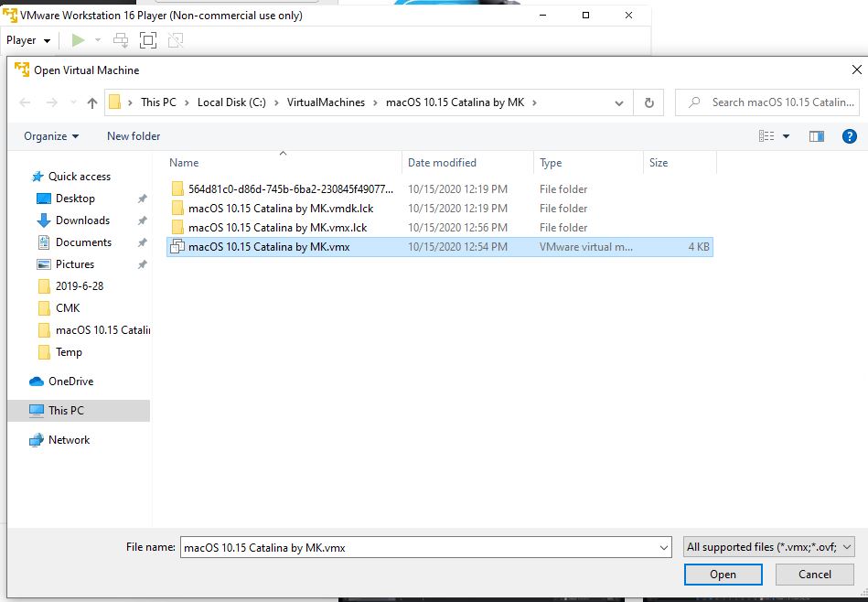Toggle pin on Desktop quick access
The width and height of the screenshot is (868, 602).
click(x=142, y=199)
